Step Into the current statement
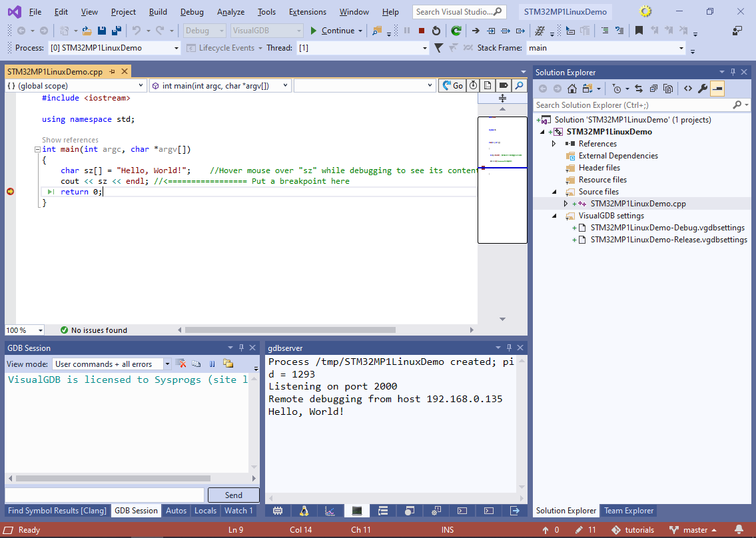This screenshot has height=538, width=756. coord(491,31)
